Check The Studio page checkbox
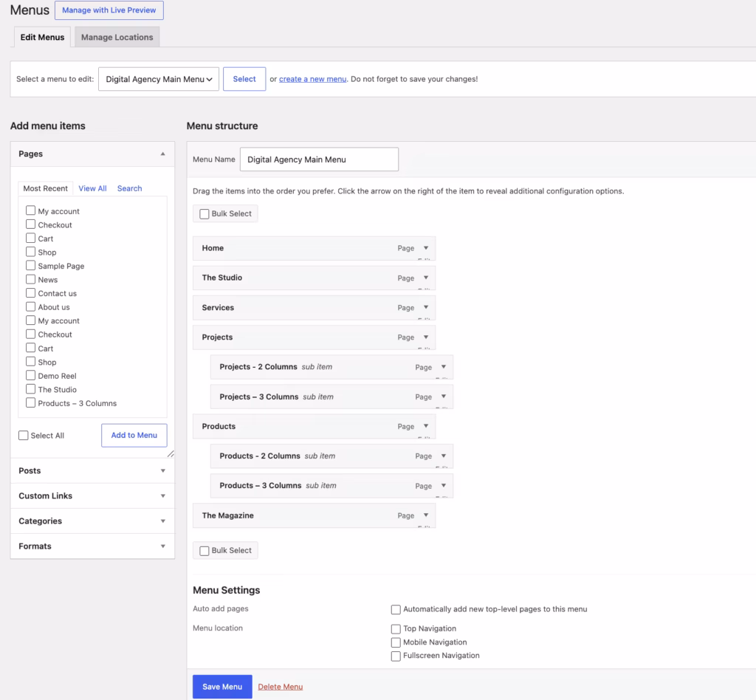Viewport: 756px width, 700px height. coord(30,389)
